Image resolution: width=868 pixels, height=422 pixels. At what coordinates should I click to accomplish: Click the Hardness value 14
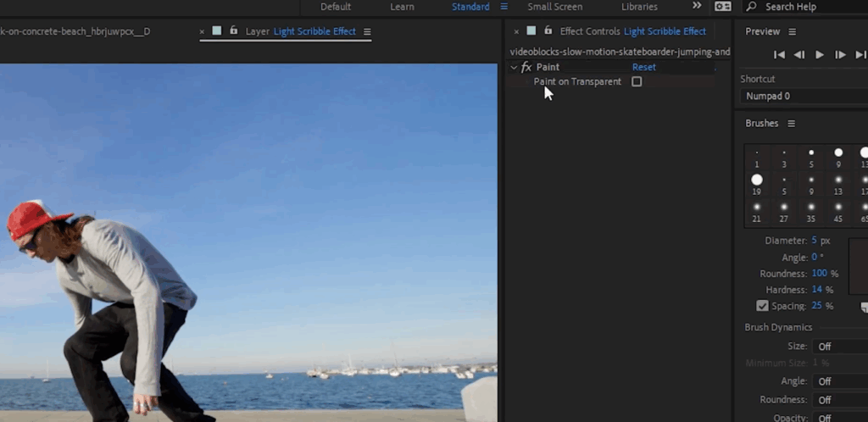click(x=816, y=289)
